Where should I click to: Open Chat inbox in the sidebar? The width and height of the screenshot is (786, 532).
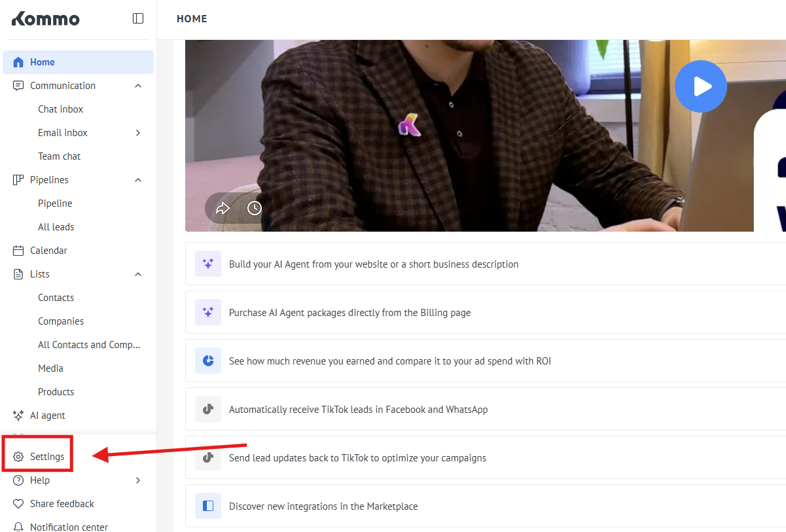61,109
